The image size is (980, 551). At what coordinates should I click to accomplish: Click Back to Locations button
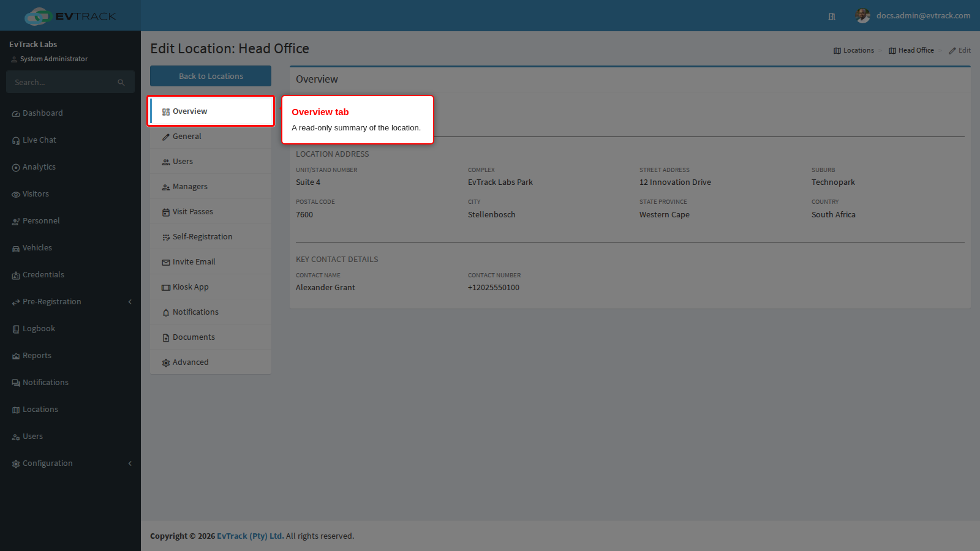(x=211, y=76)
